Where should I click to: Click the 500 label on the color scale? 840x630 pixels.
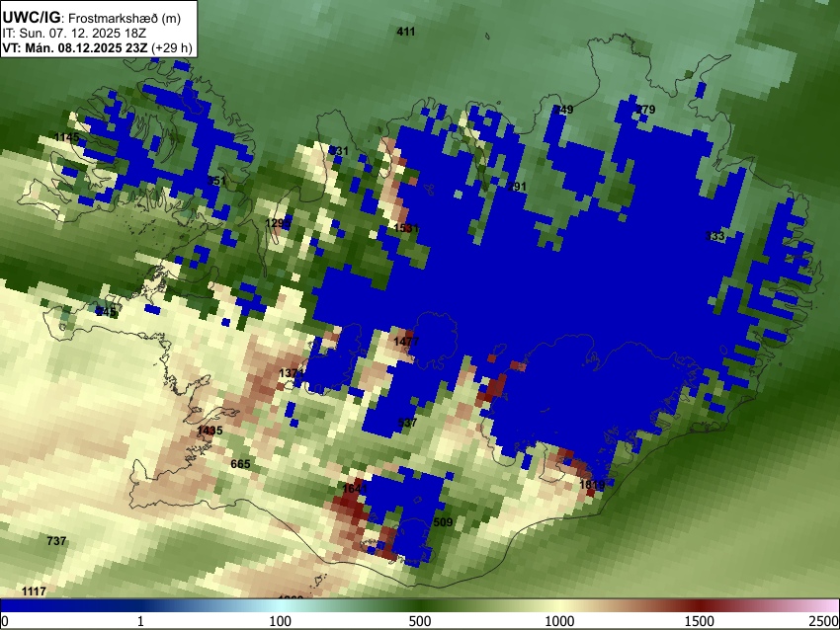419,621
